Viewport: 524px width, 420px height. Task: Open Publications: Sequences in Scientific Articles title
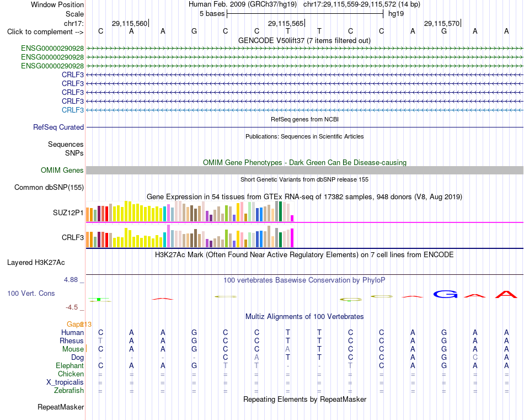pyautogui.click(x=304, y=136)
